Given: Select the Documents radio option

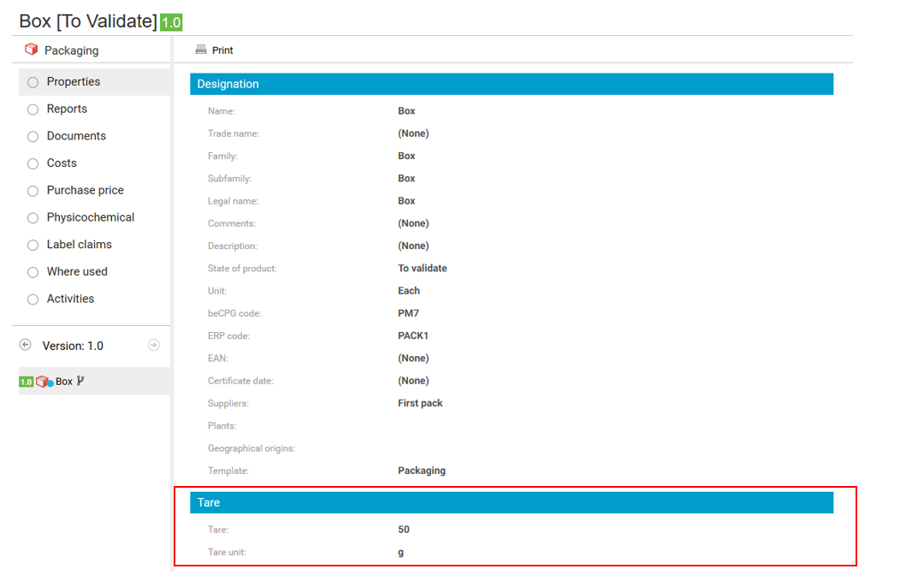Looking at the screenshot, I should 33,137.
